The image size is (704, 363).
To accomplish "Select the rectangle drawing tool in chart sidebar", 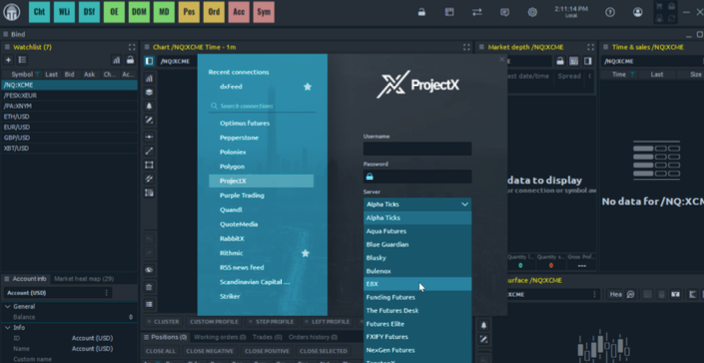I will (x=150, y=165).
